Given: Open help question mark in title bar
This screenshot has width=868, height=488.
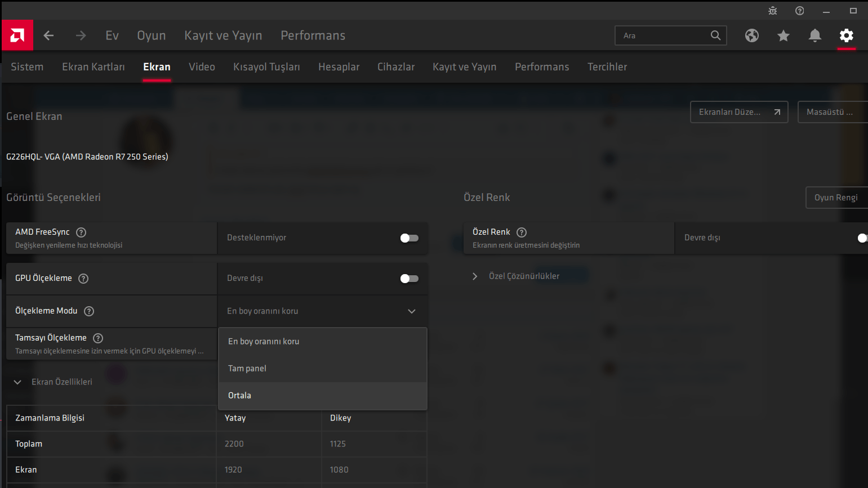Looking at the screenshot, I should coord(800,11).
